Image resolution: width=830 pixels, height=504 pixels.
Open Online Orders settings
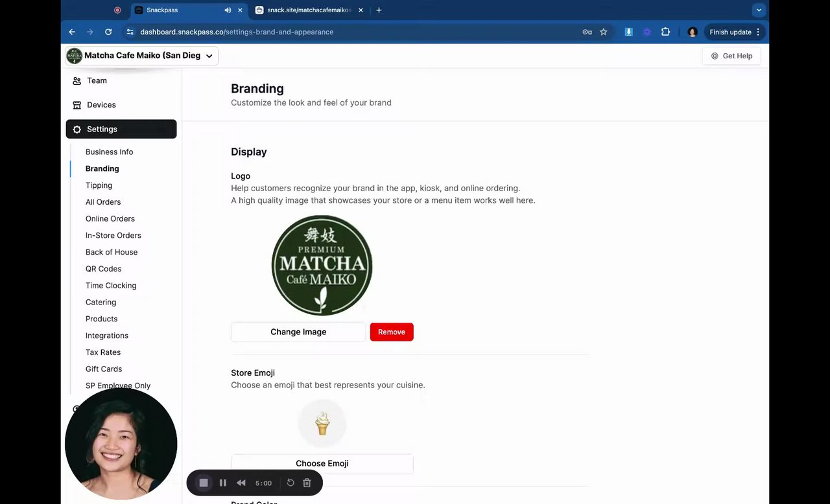(x=110, y=219)
